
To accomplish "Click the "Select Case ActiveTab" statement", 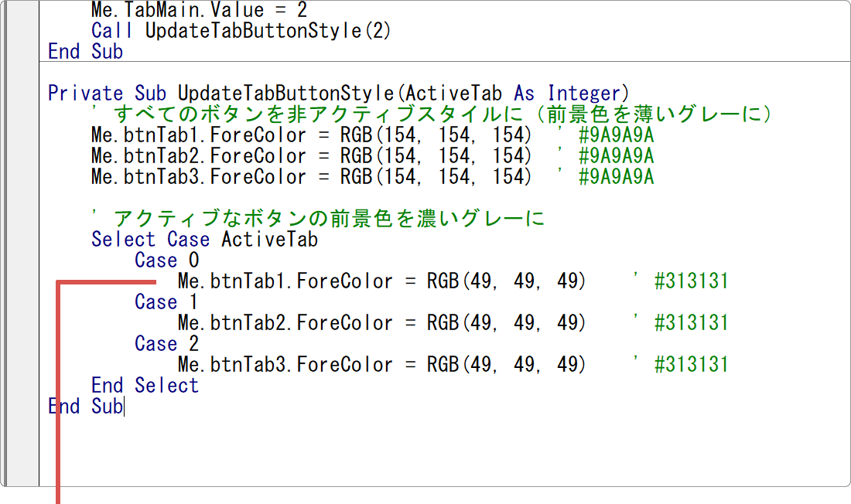I will [x=204, y=240].
